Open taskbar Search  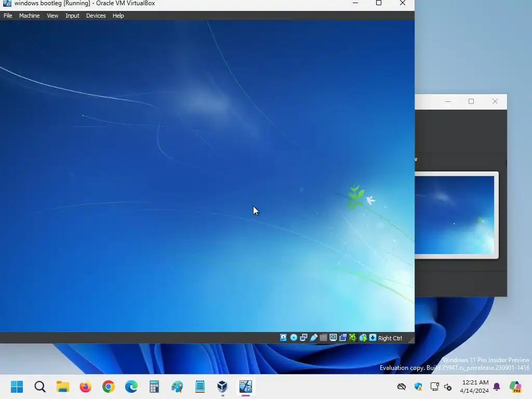[39, 387]
